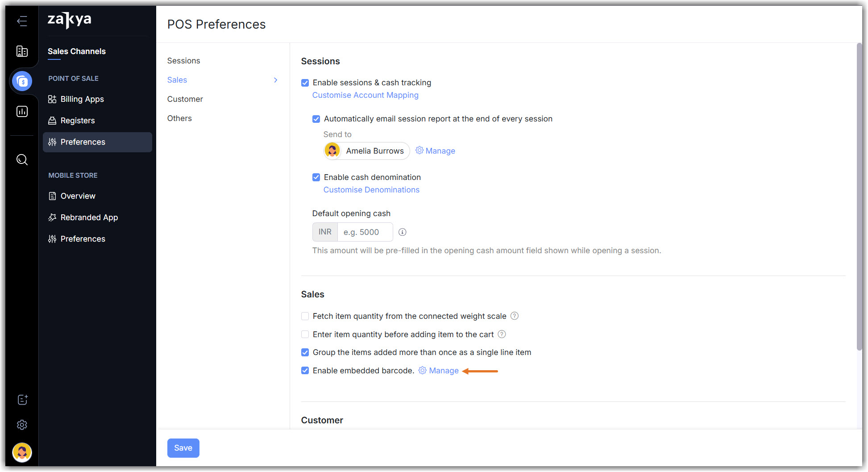
Task: Expand the Sales section chevron
Action: pos(275,80)
